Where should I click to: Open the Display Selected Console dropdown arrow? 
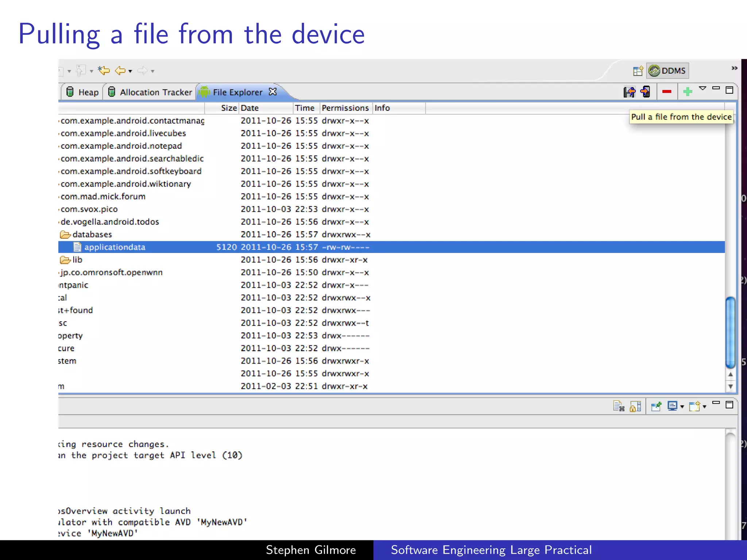click(682, 407)
